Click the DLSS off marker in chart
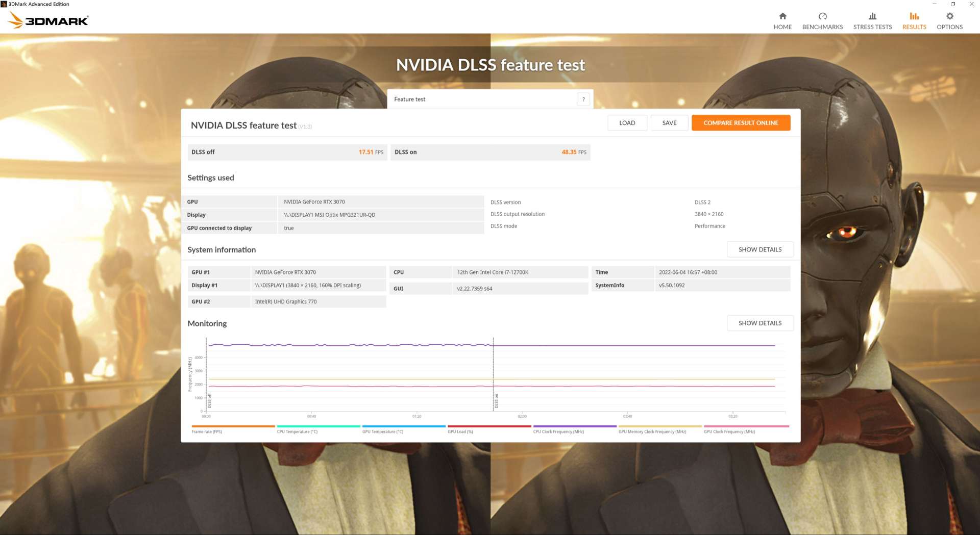 (x=209, y=401)
